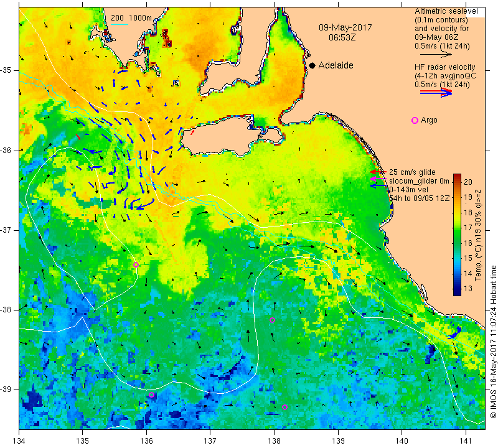Click the '0-143m vel' label
Image resolution: width=498 pixels, height=448 pixels.
click(x=409, y=190)
